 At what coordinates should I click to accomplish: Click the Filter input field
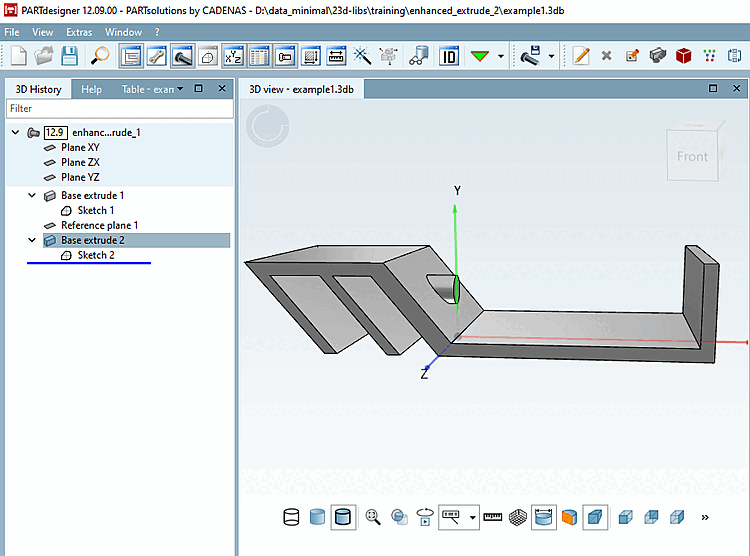(119, 108)
